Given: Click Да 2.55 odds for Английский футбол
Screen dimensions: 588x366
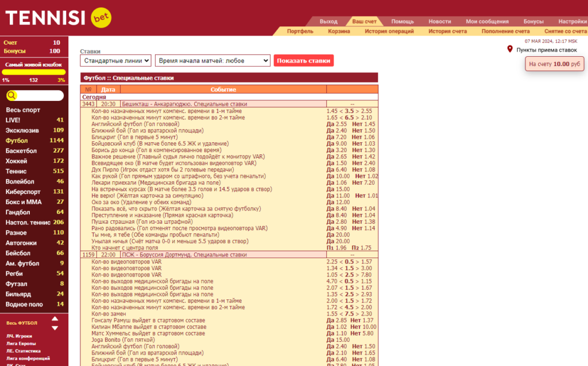Looking at the screenshot, I should pos(336,124).
